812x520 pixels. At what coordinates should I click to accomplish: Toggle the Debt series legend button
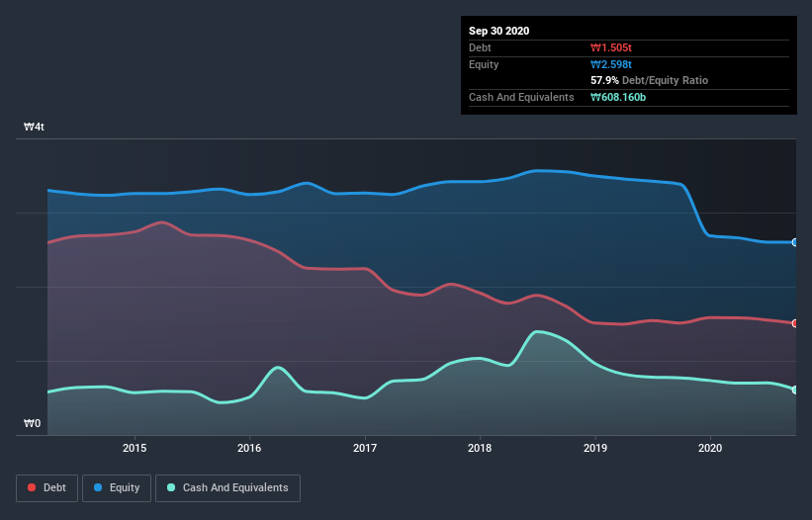click(47, 488)
